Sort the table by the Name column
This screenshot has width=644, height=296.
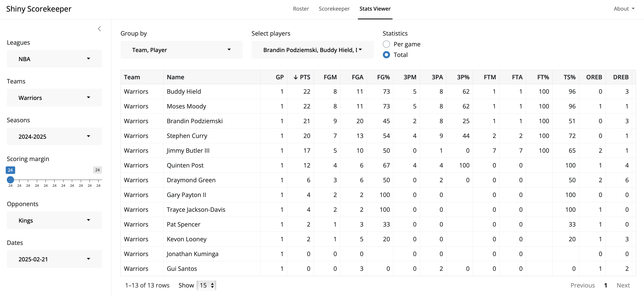tap(175, 77)
